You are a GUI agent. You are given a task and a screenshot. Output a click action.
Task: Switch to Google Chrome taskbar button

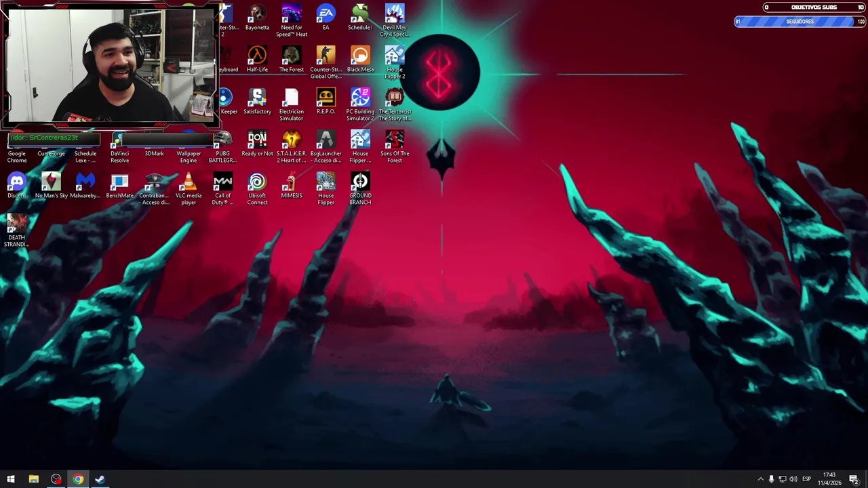coord(78,479)
